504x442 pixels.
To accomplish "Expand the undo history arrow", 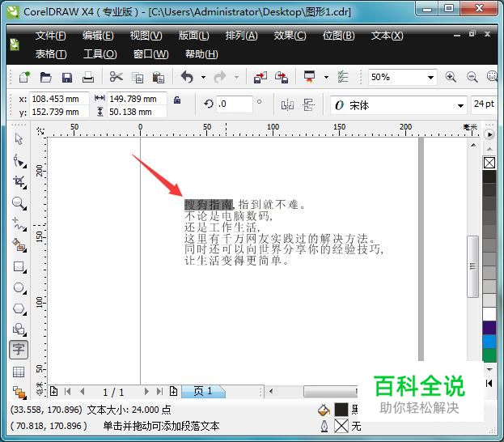I will pos(203,77).
